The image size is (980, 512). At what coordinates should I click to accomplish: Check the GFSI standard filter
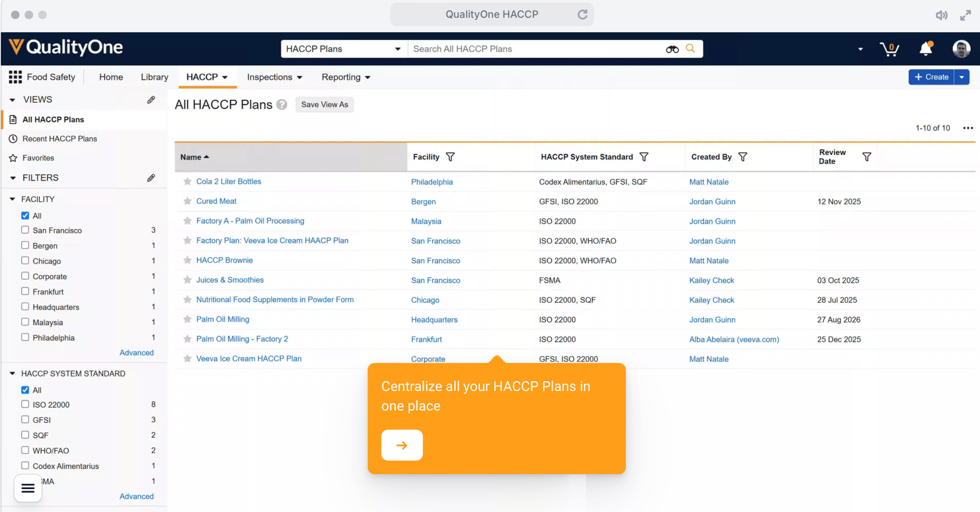(25, 419)
